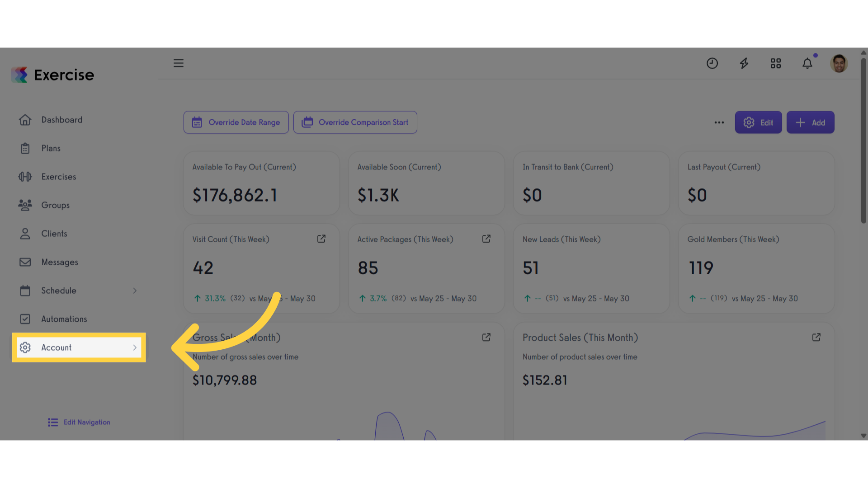Click the Override Date Range button
Image resolution: width=868 pixels, height=488 pixels.
tap(236, 122)
